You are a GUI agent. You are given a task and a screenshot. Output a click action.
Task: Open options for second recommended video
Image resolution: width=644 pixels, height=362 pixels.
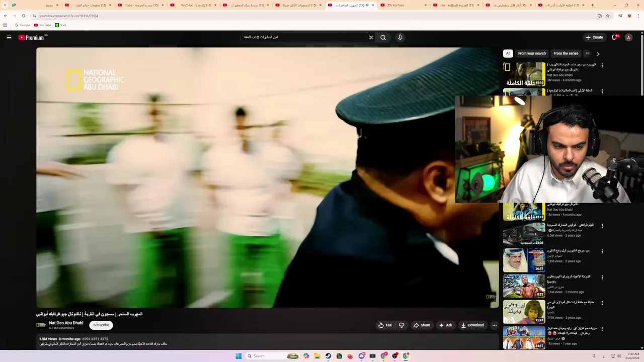602,91
